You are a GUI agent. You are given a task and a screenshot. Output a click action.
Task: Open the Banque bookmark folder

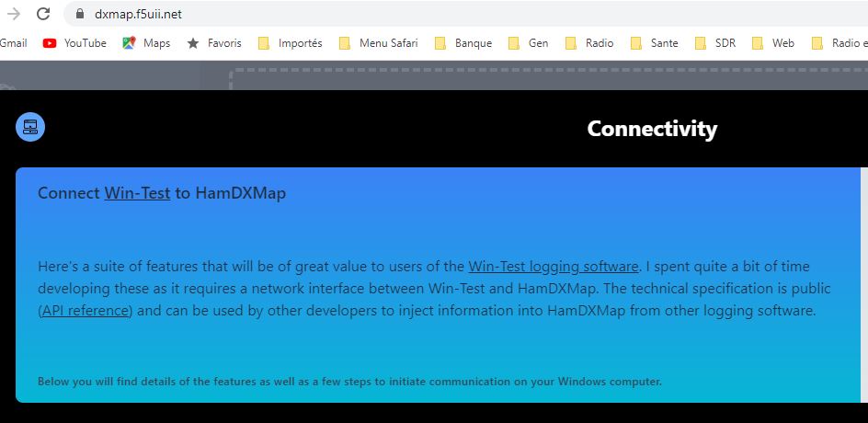point(463,42)
